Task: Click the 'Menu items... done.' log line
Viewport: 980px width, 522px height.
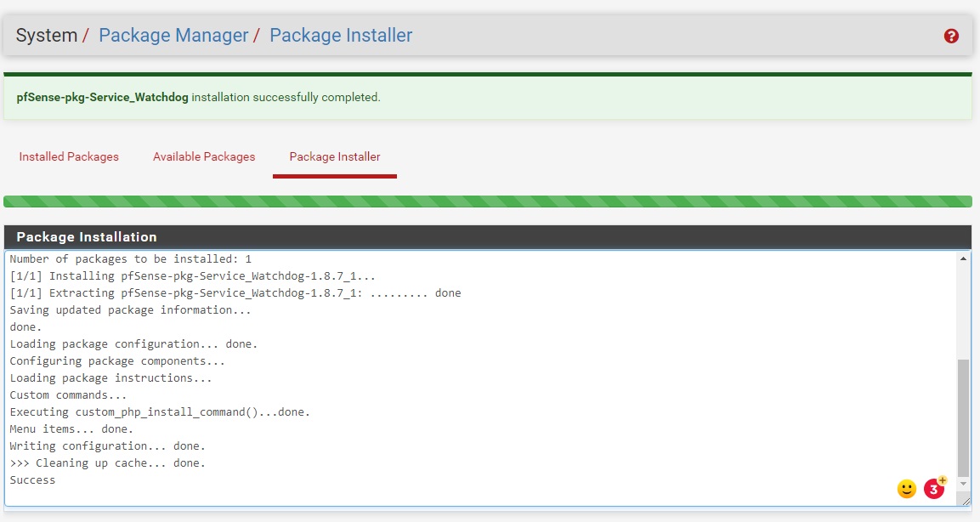Action: 71,429
